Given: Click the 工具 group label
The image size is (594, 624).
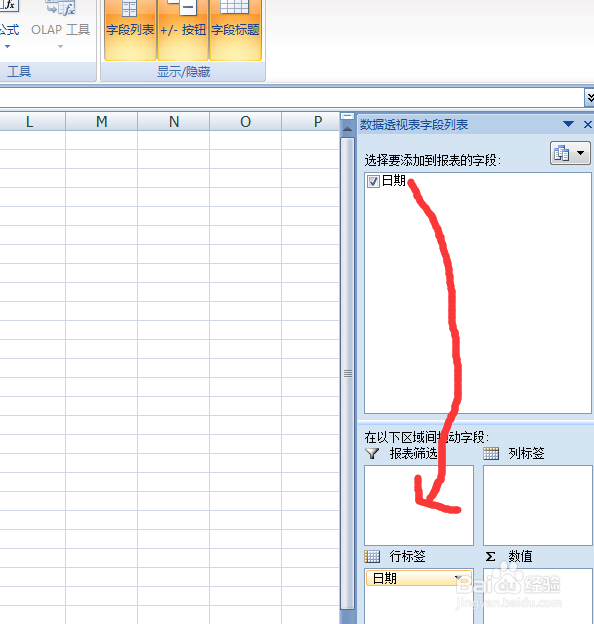Looking at the screenshot, I should point(19,72).
